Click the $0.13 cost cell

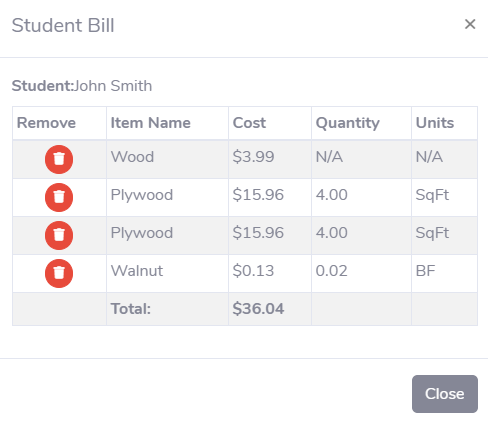click(270, 273)
